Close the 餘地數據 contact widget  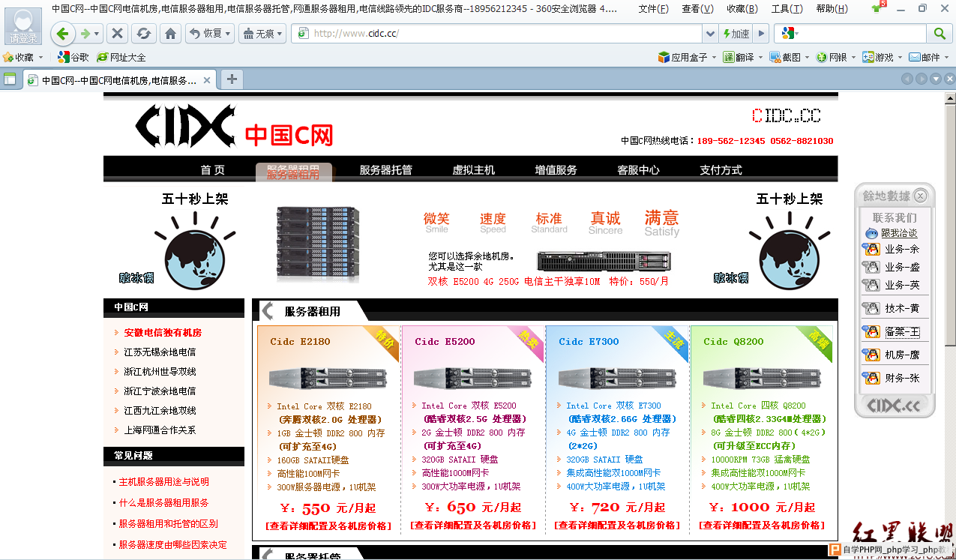pyautogui.click(x=920, y=196)
